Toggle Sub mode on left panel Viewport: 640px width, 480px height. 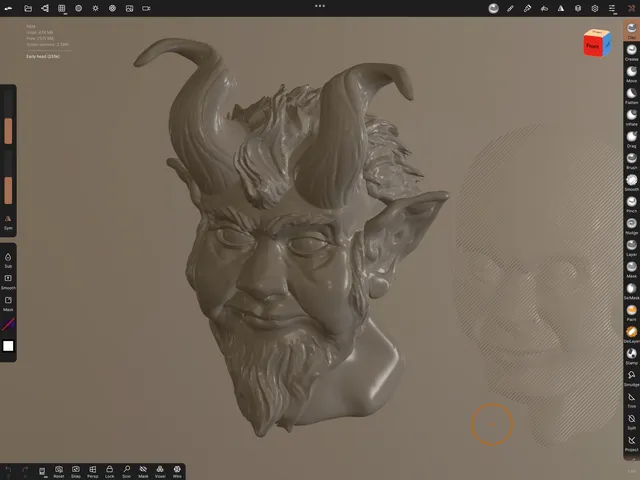coord(8,260)
